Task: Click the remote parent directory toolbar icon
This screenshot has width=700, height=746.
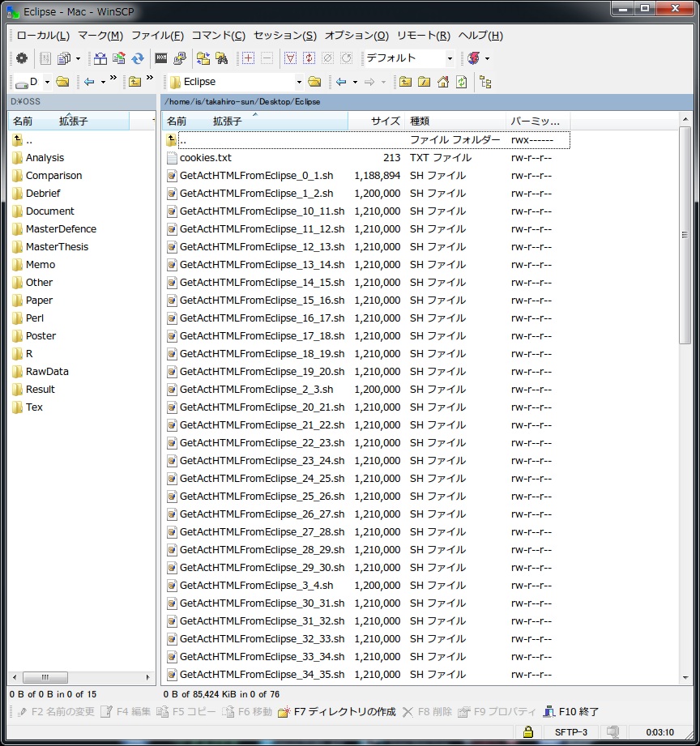Action: [x=405, y=83]
